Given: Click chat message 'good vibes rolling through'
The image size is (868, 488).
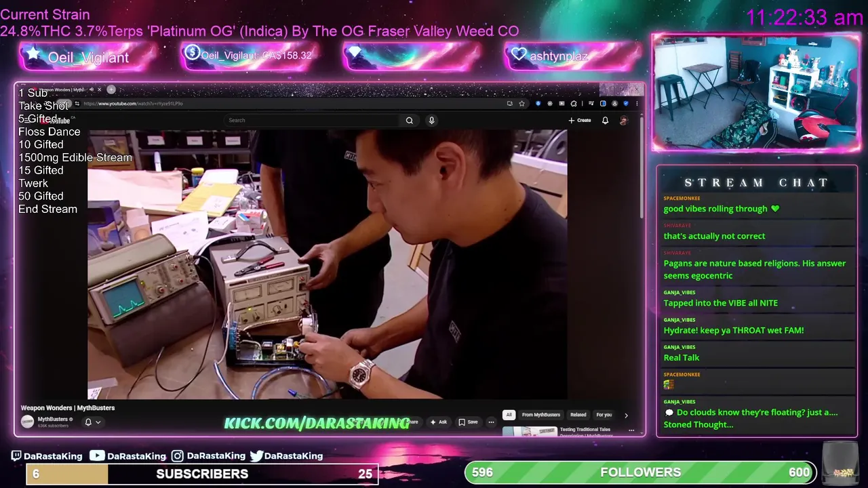Looking at the screenshot, I should (722, 209).
